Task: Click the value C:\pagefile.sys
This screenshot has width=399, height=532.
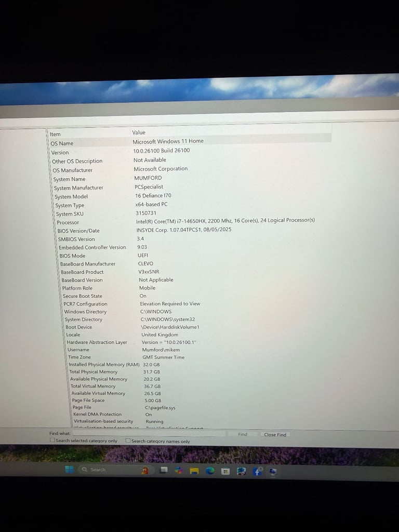Action: pos(160,408)
